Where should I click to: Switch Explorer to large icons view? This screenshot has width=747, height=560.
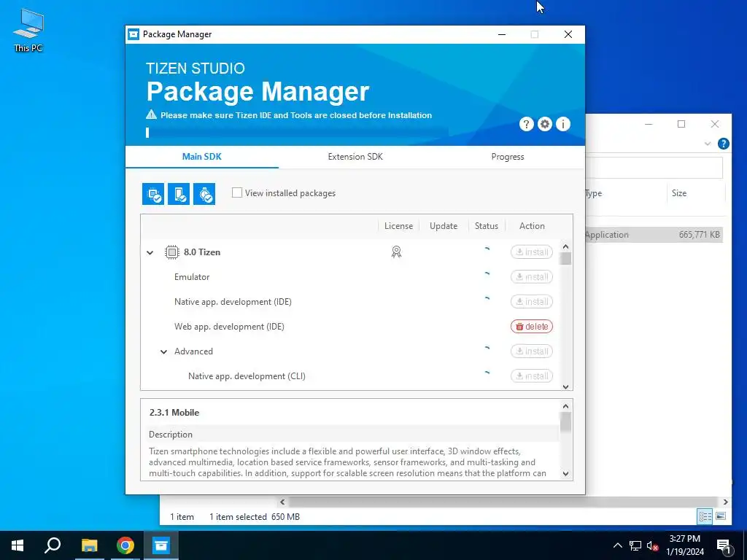[721, 516]
